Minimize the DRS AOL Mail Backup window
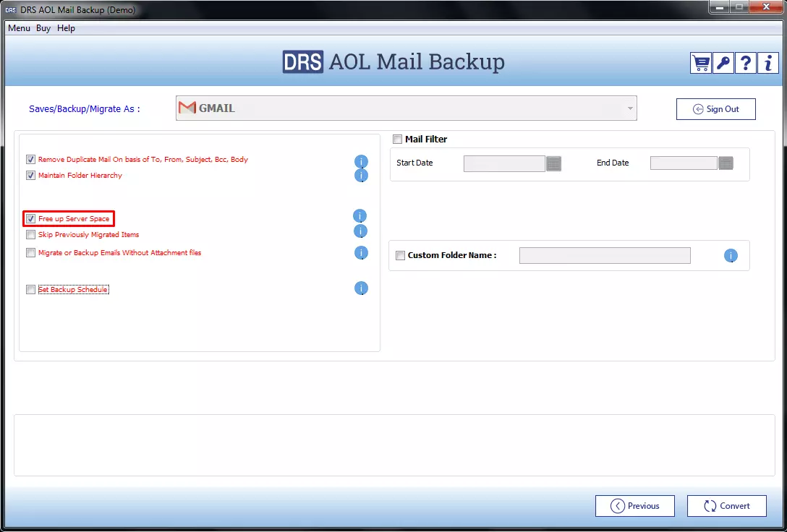This screenshot has width=787, height=532. 718,7
